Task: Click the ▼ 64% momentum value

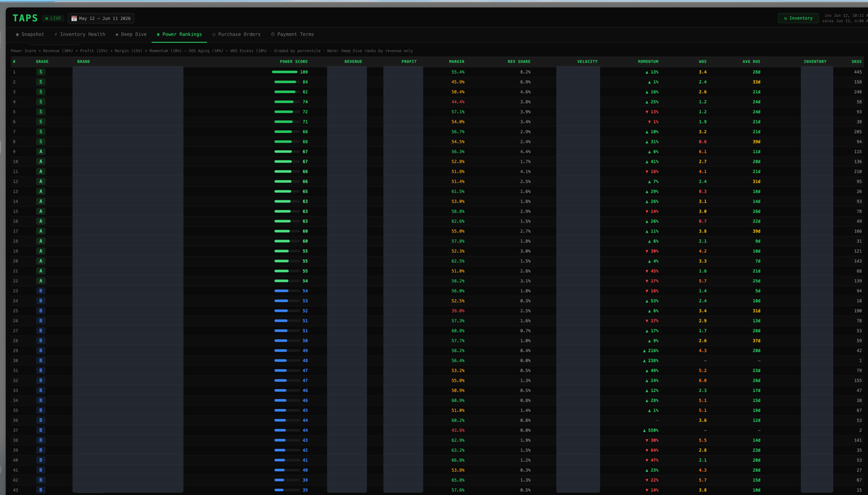Action: tap(652, 450)
